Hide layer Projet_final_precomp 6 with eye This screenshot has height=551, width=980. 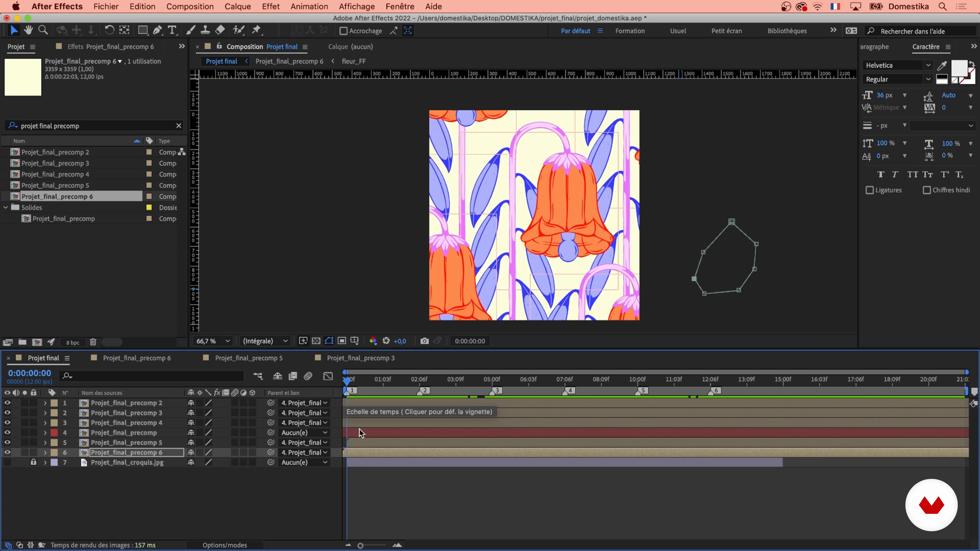click(7, 453)
